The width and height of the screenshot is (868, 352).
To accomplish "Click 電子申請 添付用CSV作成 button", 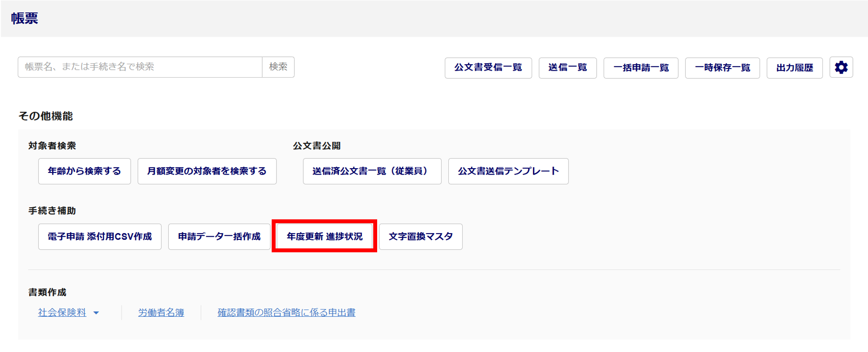I will pyautogui.click(x=100, y=237).
